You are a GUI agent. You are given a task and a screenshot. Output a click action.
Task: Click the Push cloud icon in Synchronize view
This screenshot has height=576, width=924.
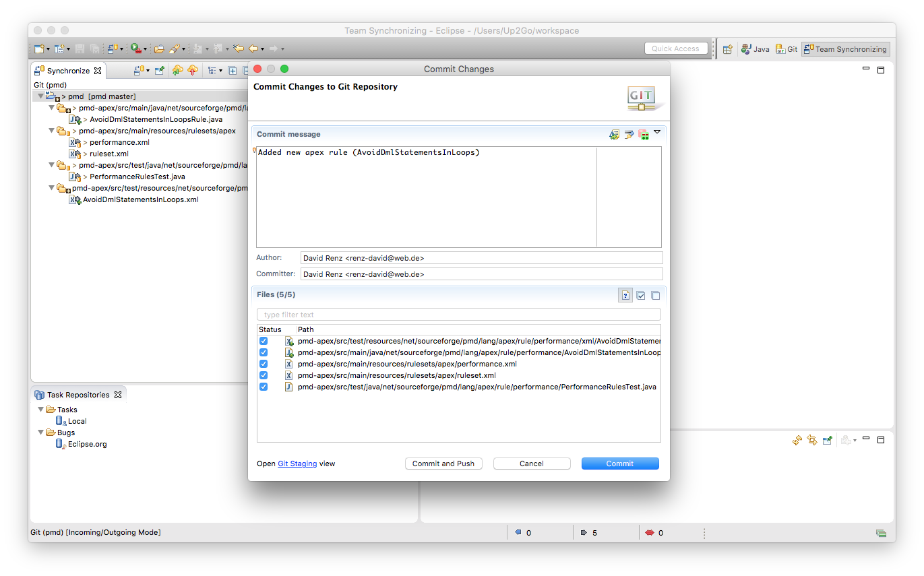pyautogui.click(x=193, y=70)
